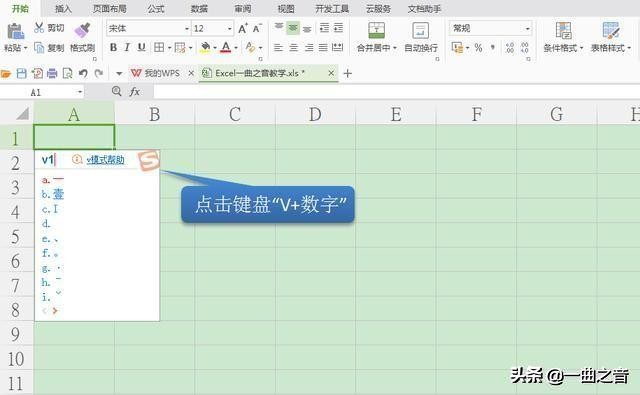The image size is (640, 395).
Task: Click the undo arrow
Action: click(83, 73)
